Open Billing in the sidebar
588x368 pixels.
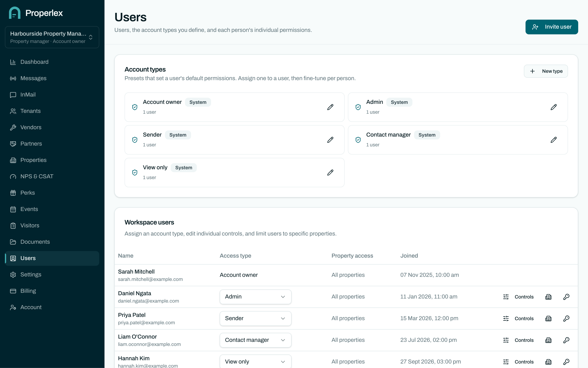tap(52, 291)
